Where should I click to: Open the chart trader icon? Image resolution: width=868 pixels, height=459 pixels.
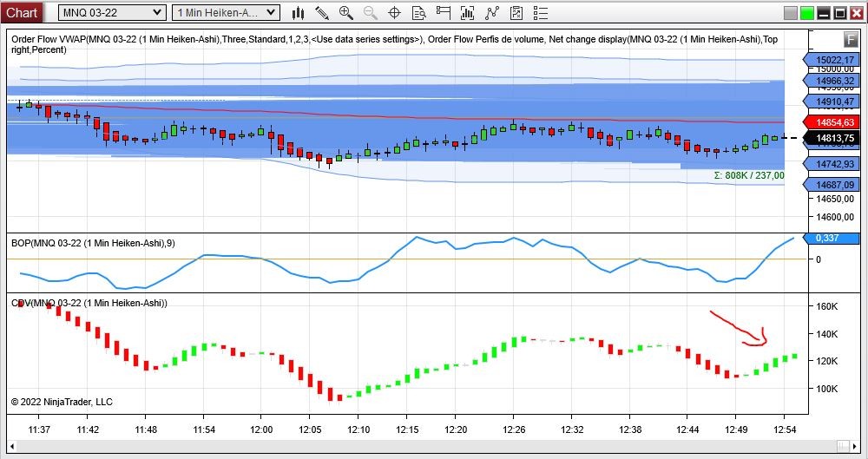pyautogui.click(x=443, y=13)
